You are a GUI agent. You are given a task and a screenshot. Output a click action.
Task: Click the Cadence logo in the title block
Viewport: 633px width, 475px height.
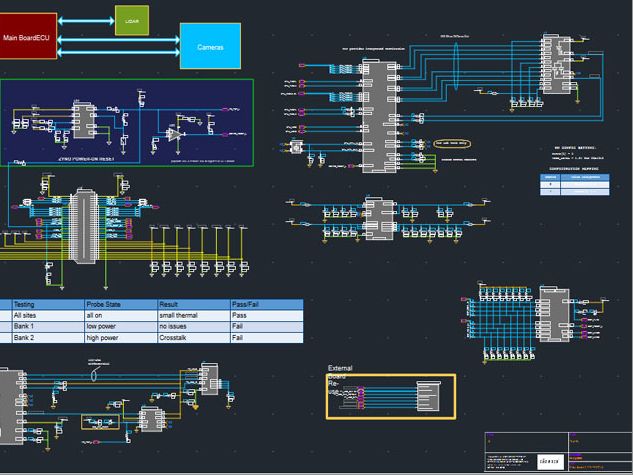[550, 462]
